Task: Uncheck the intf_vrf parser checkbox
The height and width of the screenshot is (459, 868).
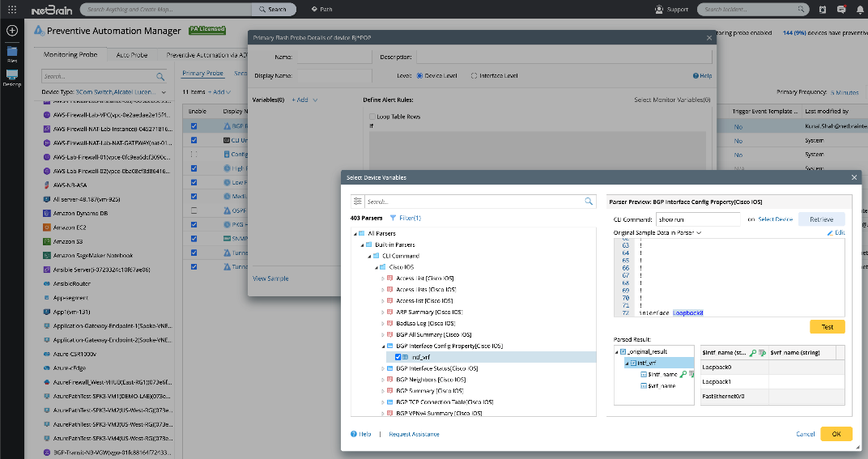Action: (x=398, y=357)
